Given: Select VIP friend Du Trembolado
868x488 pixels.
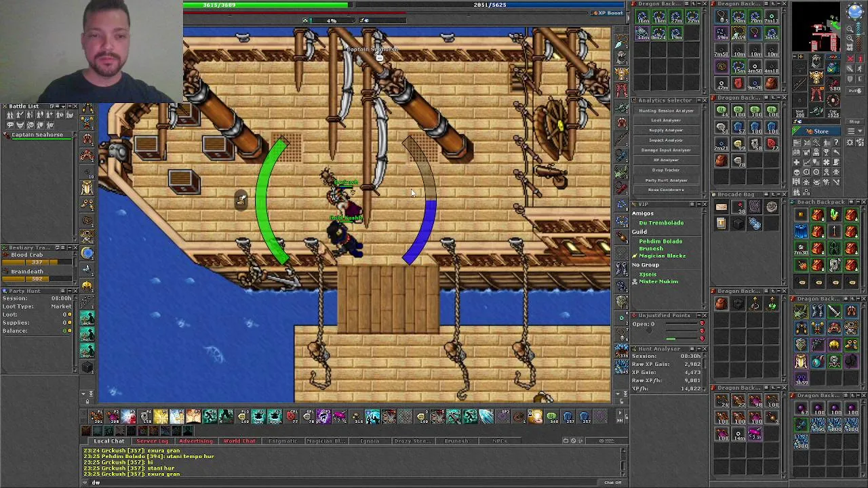Looking at the screenshot, I should coord(661,223).
